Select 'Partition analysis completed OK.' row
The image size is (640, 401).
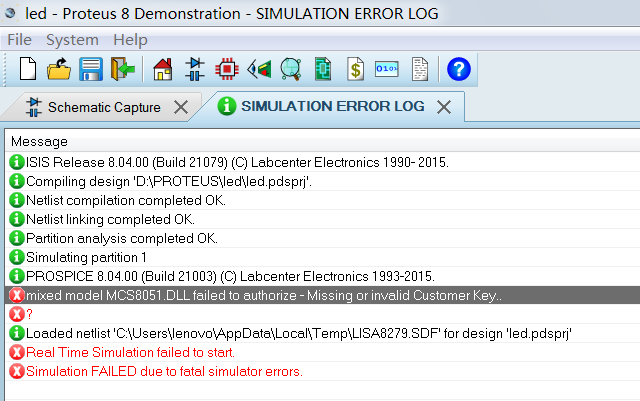322,238
